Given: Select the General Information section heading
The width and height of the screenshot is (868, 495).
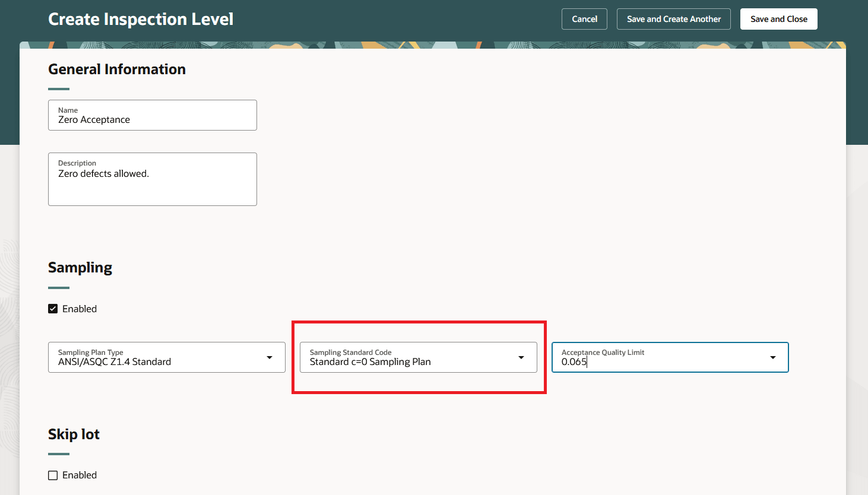Looking at the screenshot, I should tap(116, 69).
